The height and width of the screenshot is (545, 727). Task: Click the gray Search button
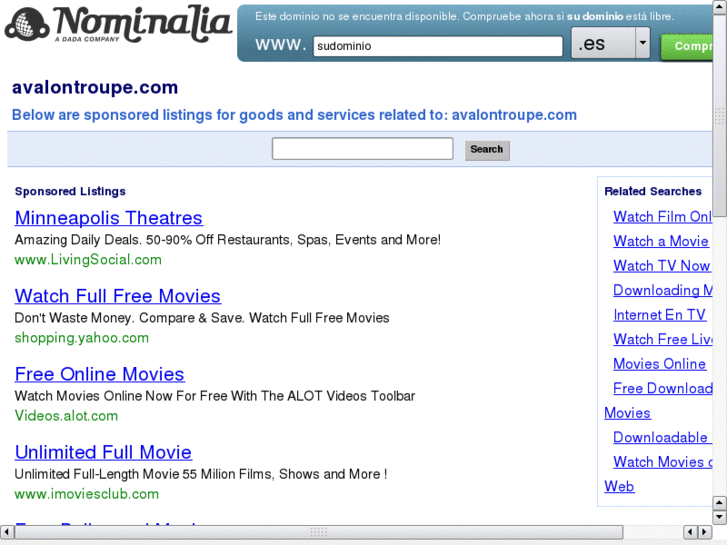coord(487,150)
